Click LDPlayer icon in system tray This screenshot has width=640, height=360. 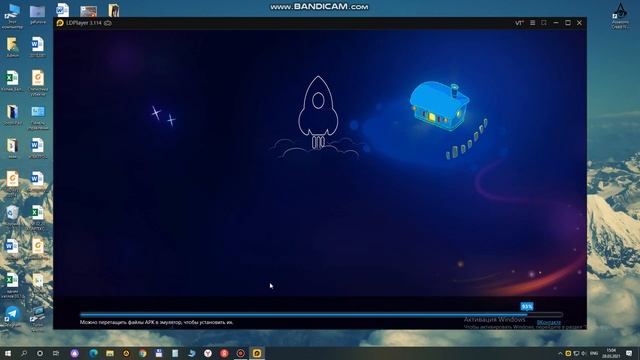(568, 353)
